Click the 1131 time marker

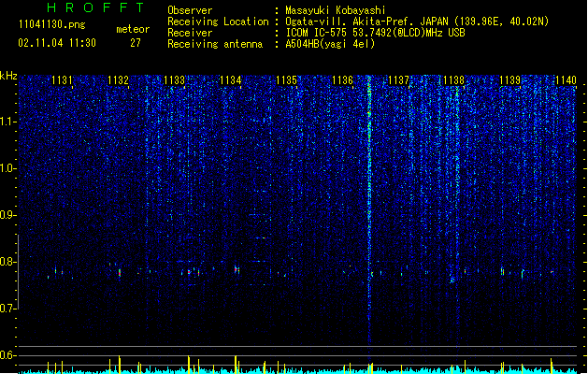point(62,80)
